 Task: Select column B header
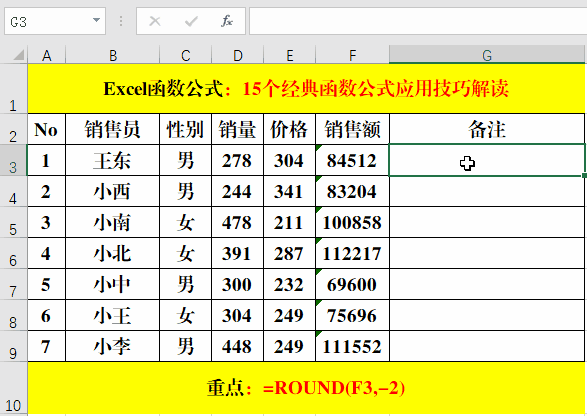click(113, 55)
